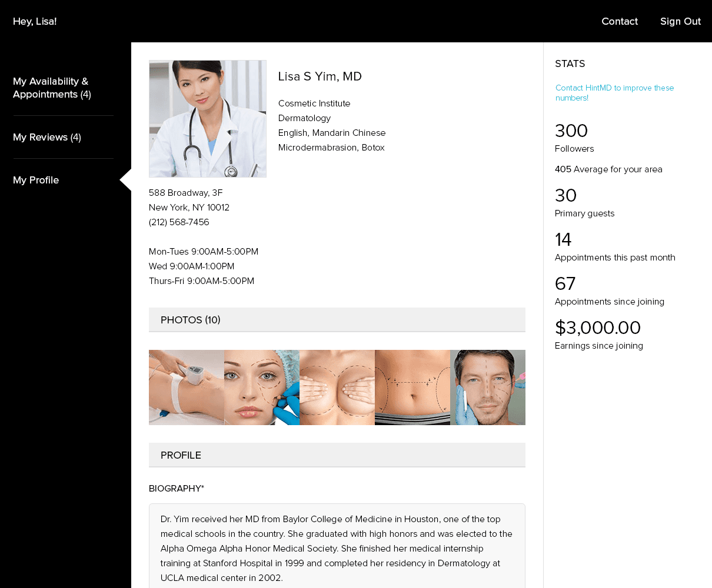Expand the PHOTOS (10) section

[x=190, y=319]
